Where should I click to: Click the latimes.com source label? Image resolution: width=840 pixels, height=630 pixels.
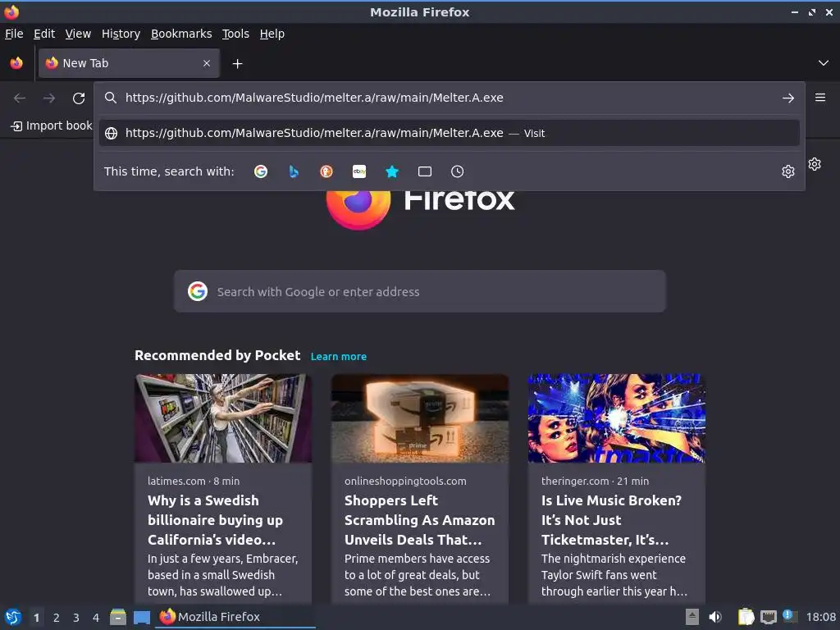point(176,481)
